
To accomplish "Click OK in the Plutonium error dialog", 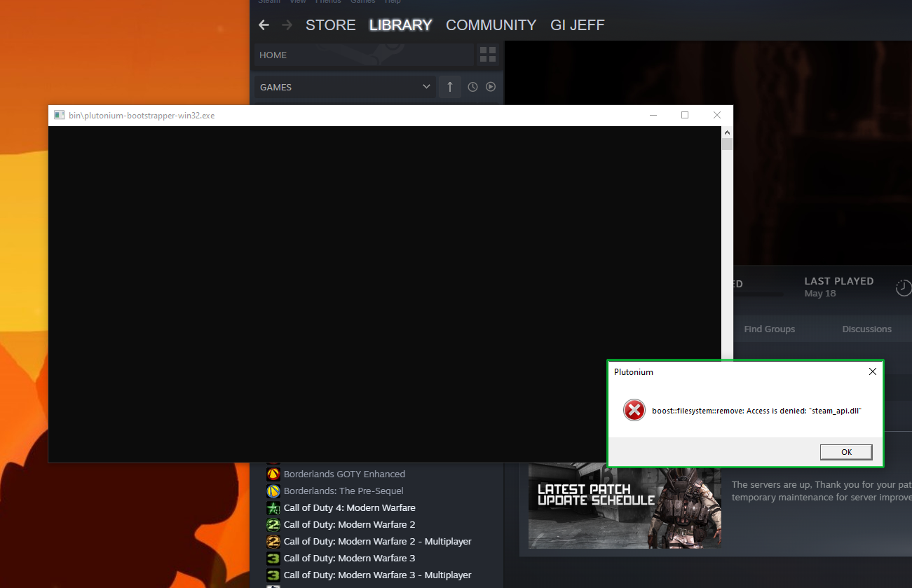I will [x=846, y=452].
